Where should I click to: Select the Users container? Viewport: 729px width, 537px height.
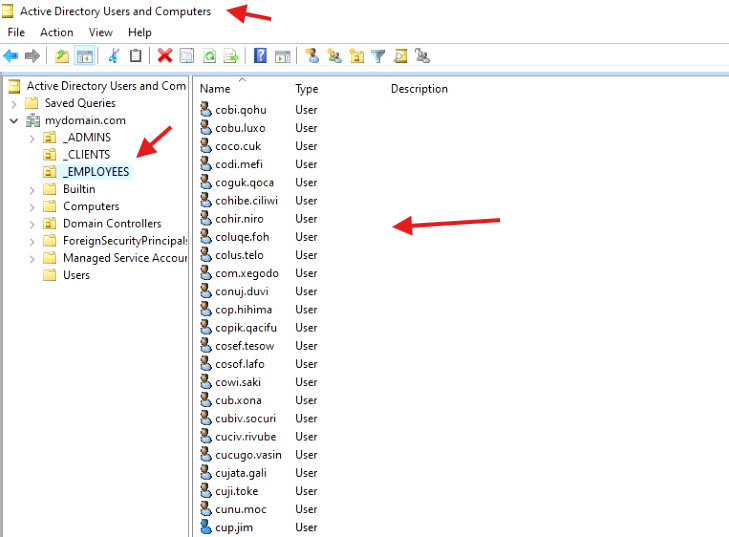[x=76, y=275]
